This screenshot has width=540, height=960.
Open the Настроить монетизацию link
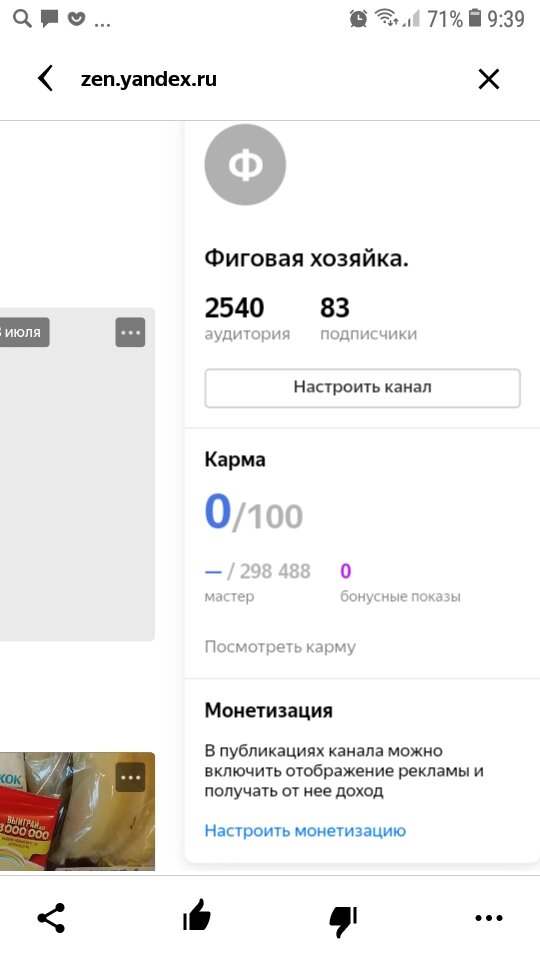click(305, 831)
